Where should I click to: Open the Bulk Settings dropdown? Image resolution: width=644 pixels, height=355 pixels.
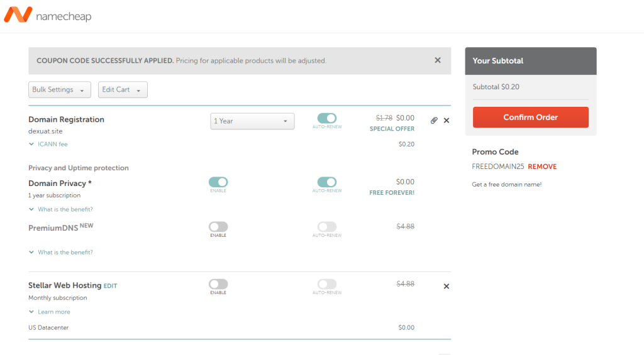point(60,90)
